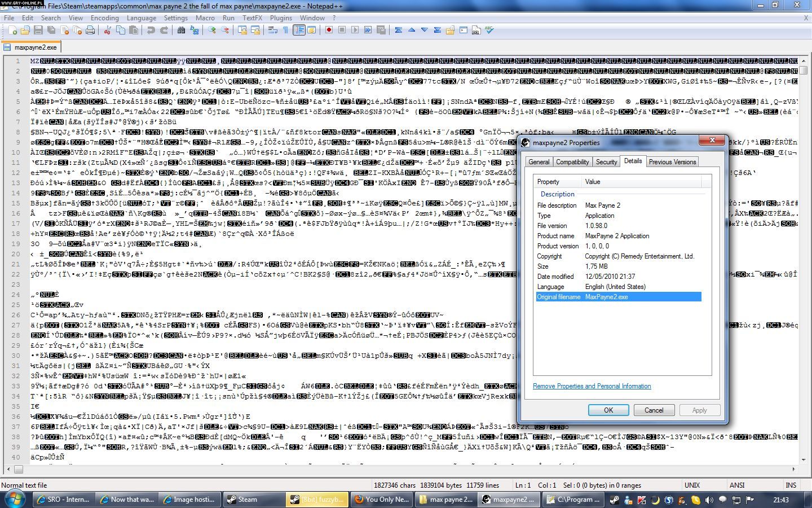Click Remove Properties and Personal Information link

tap(592, 386)
